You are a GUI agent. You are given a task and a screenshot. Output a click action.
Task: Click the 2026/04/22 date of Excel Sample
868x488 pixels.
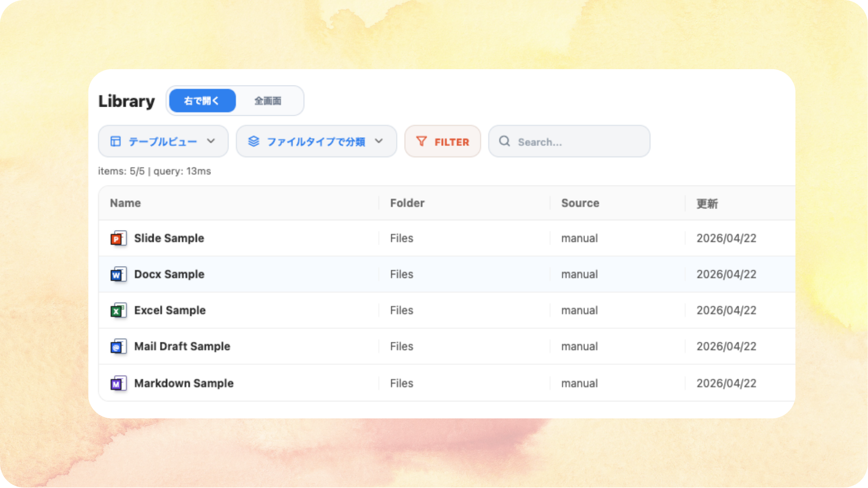[x=727, y=310]
